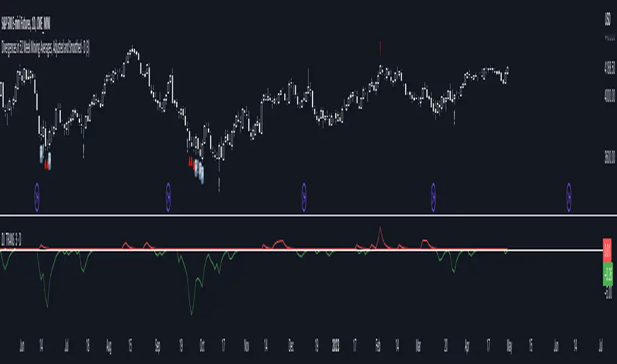The height and width of the screenshot is (364, 617).
Task: Click the red value label on indicator axis
Action: [x=607, y=250]
